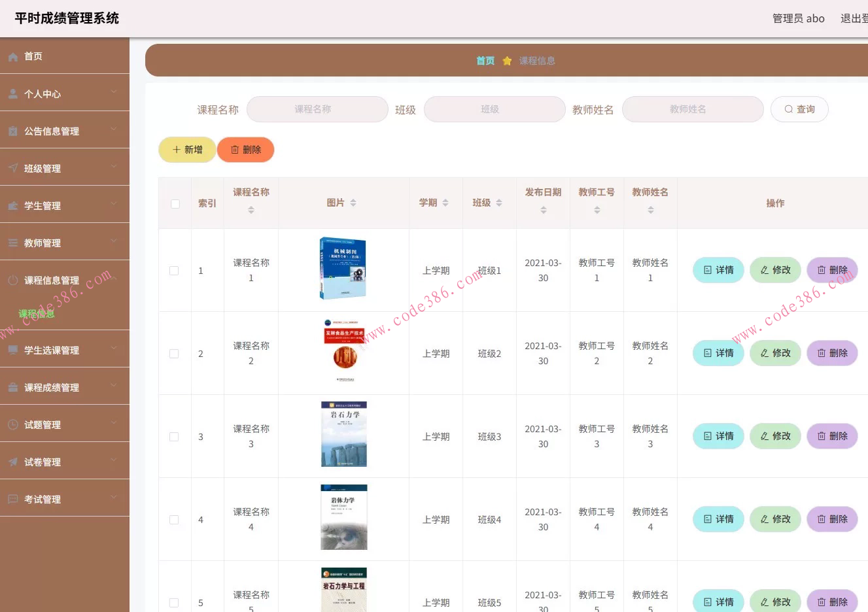Click the 班级管理 sidebar icon
Screen dimensions: 868x612
tap(14, 167)
